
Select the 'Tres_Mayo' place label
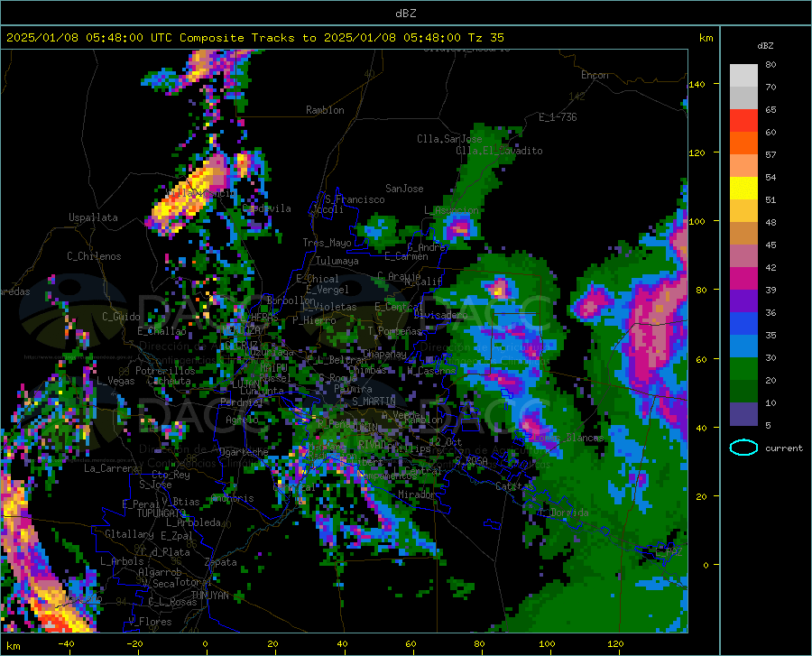pyautogui.click(x=327, y=243)
